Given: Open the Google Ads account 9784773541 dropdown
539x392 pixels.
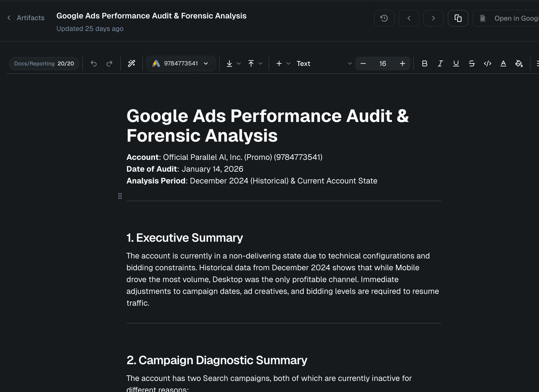Looking at the screenshot, I should (x=181, y=63).
